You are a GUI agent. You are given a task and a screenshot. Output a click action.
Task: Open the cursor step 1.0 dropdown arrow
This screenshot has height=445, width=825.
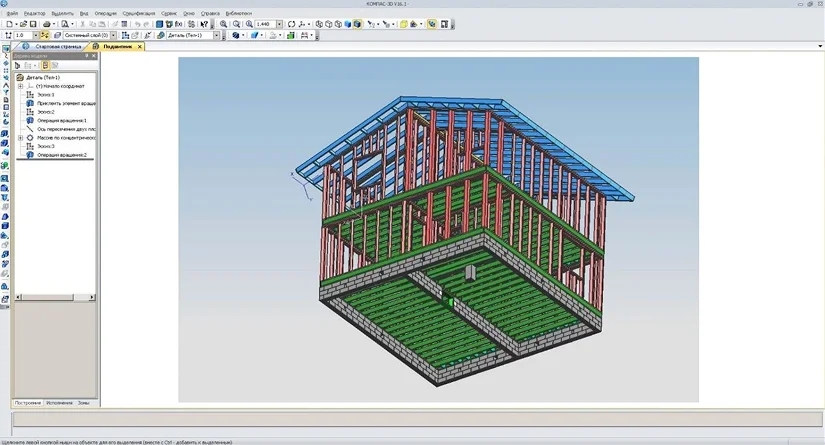tap(35, 35)
